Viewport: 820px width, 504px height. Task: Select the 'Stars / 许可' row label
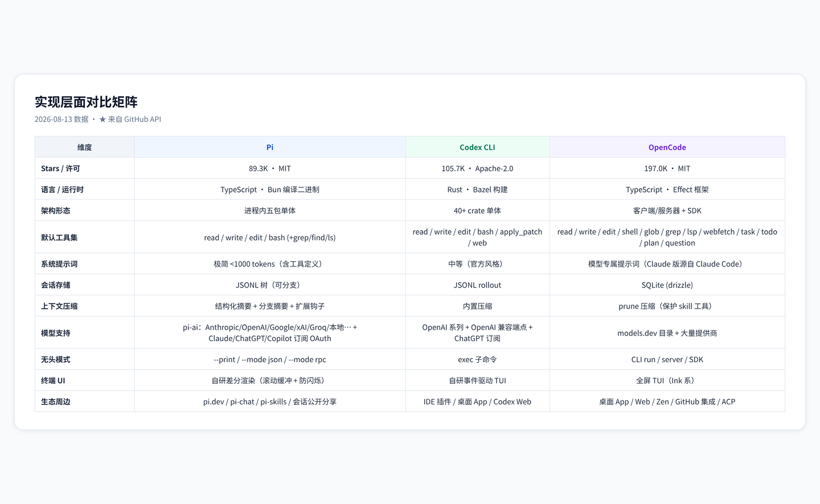point(60,169)
